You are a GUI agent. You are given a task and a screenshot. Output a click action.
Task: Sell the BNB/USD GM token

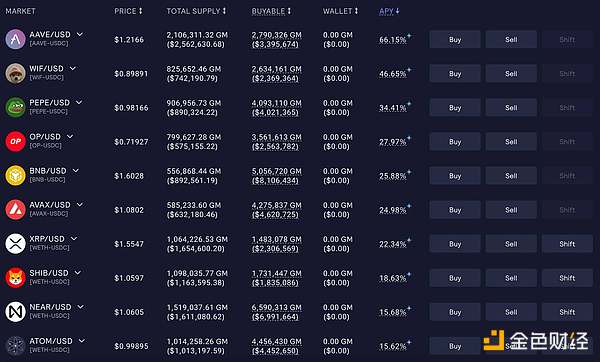[511, 176]
